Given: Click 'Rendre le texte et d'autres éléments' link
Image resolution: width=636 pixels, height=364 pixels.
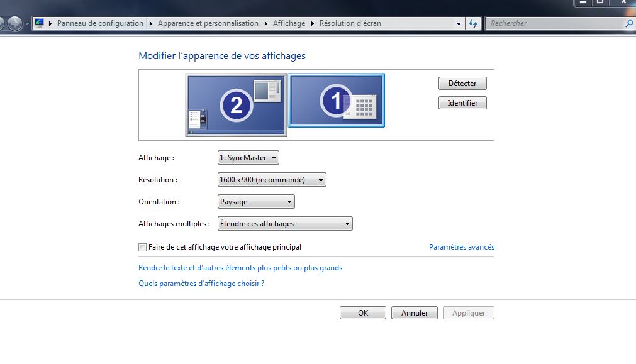Looking at the screenshot, I should coord(240,268).
